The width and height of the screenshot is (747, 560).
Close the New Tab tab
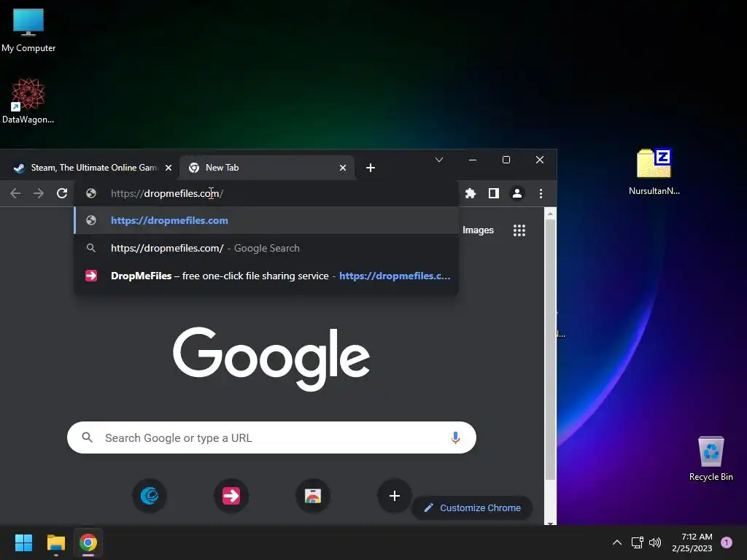pyautogui.click(x=343, y=168)
